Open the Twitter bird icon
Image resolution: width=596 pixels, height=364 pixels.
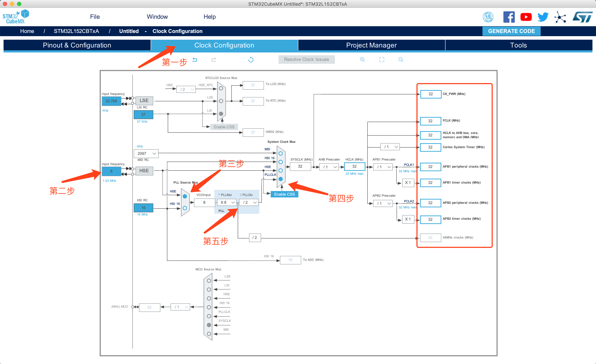pos(543,17)
